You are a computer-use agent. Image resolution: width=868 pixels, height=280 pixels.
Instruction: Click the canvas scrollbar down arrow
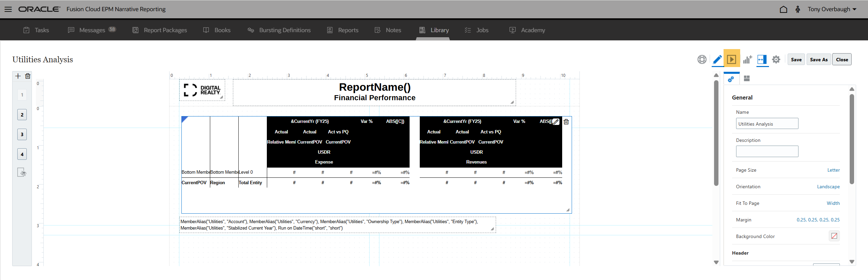pyautogui.click(x=716, y=262)
